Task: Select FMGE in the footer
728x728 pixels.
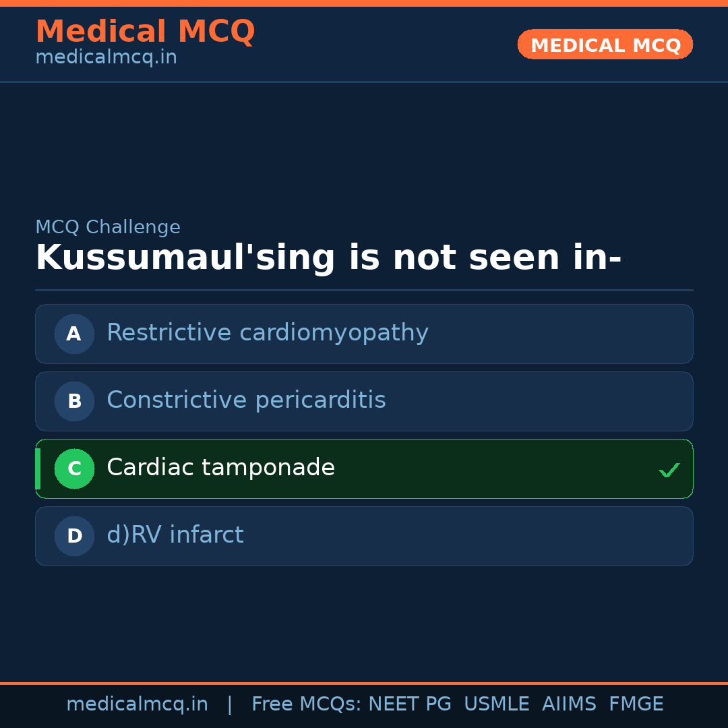Action: coord(636,704)
